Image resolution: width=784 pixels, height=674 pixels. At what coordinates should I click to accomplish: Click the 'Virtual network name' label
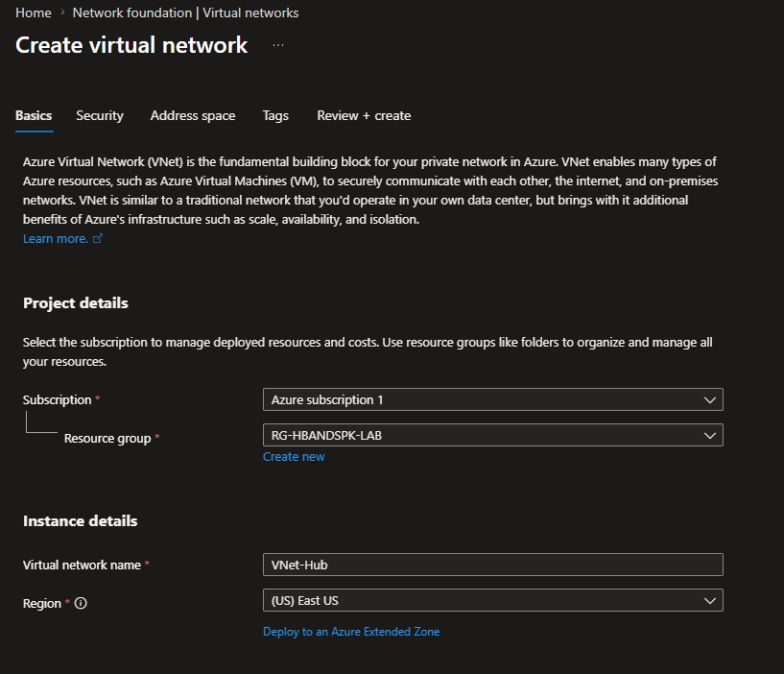click(82, 565)
